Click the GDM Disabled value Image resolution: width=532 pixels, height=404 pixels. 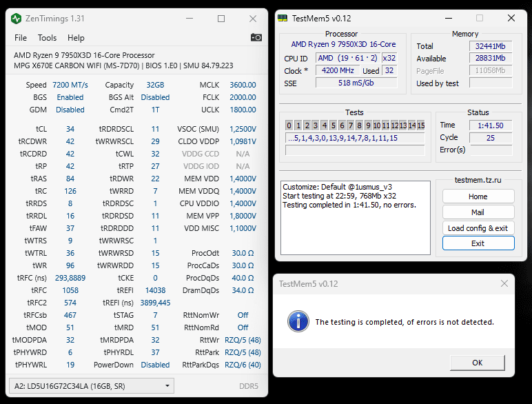point(70,110)
